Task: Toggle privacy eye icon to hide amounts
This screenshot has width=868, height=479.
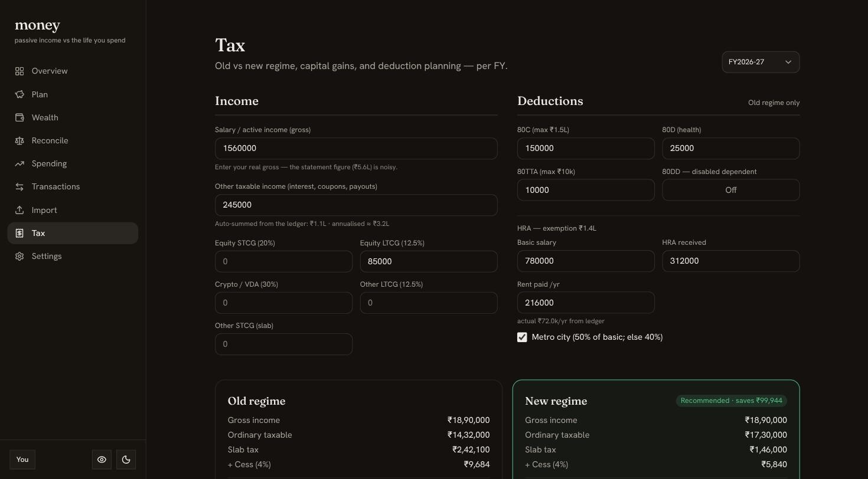Action: coord(102,460)
